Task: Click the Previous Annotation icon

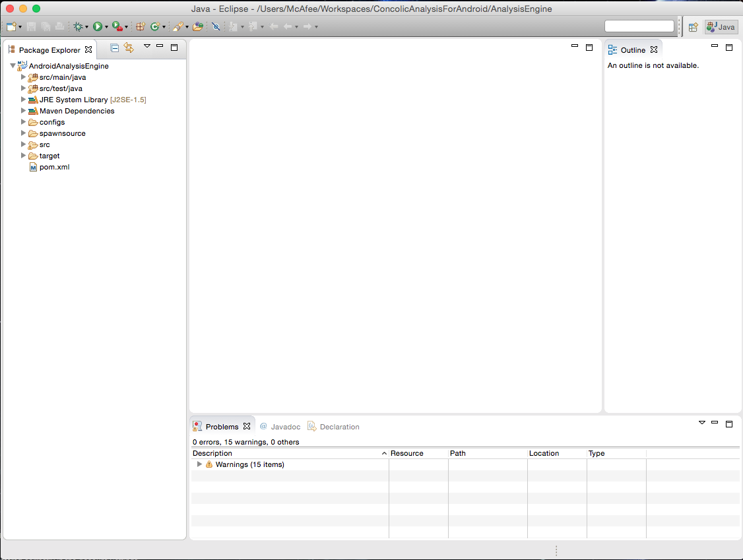Action: pos(253,26)
